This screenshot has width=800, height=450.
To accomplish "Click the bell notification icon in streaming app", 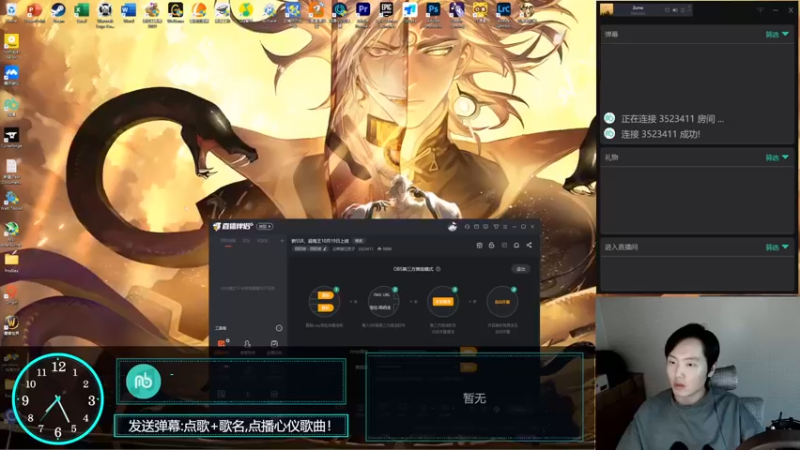I will (516, 245).
